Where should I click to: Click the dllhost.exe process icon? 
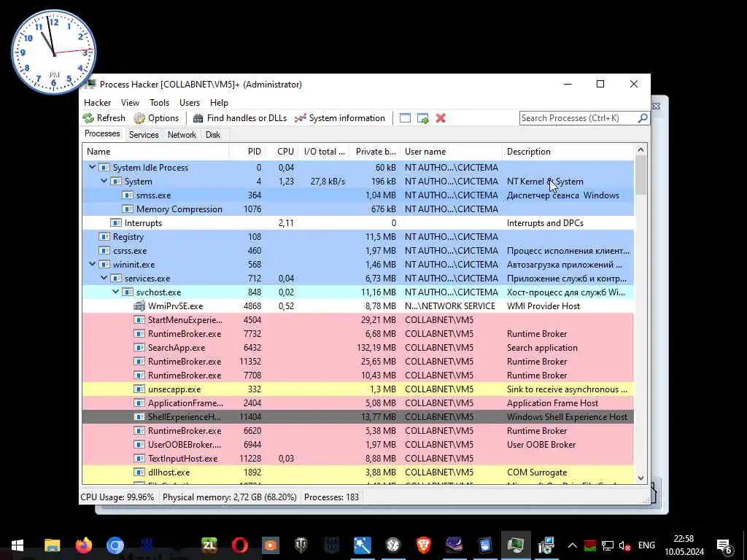139,472
